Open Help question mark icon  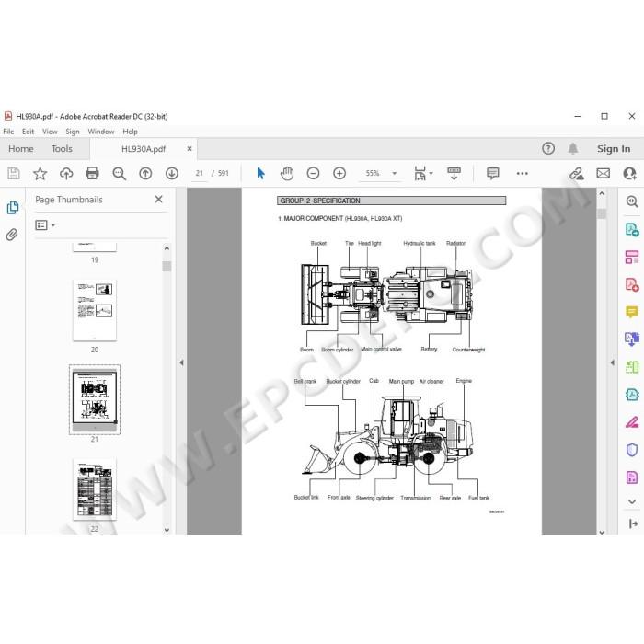548,148
